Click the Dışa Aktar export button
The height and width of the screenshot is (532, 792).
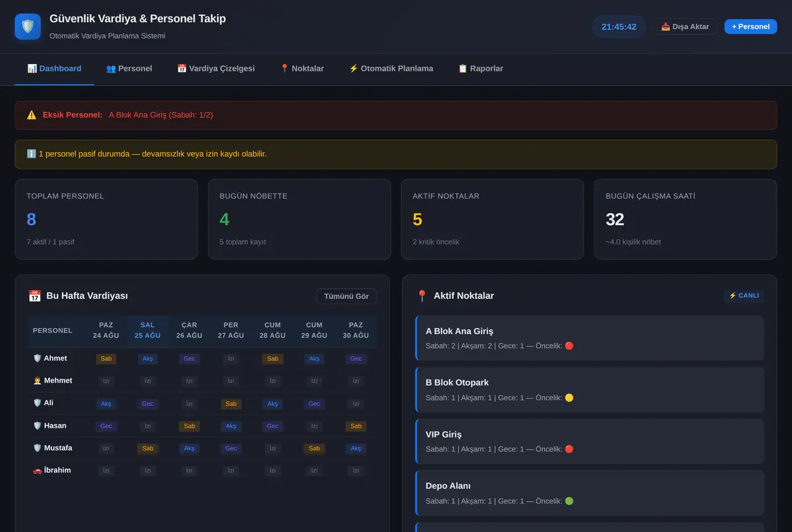pos(685,26)
